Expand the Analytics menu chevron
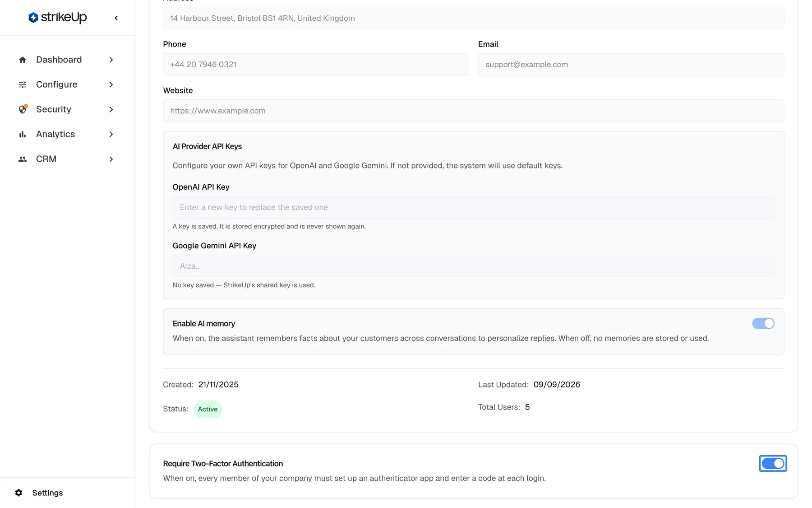Viewport: 812px width, 508px height. point(111,134)
